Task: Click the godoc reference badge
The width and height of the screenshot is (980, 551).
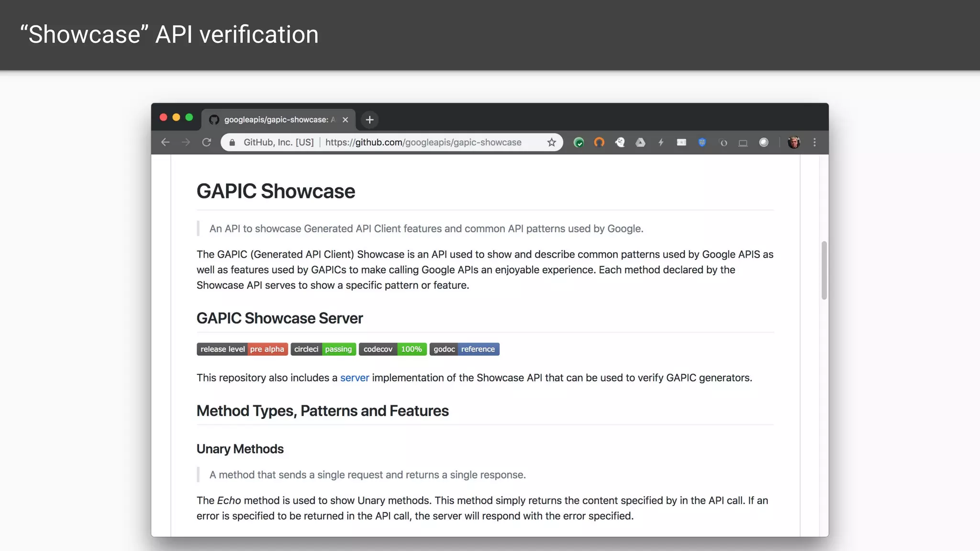Action: point(464,349)
